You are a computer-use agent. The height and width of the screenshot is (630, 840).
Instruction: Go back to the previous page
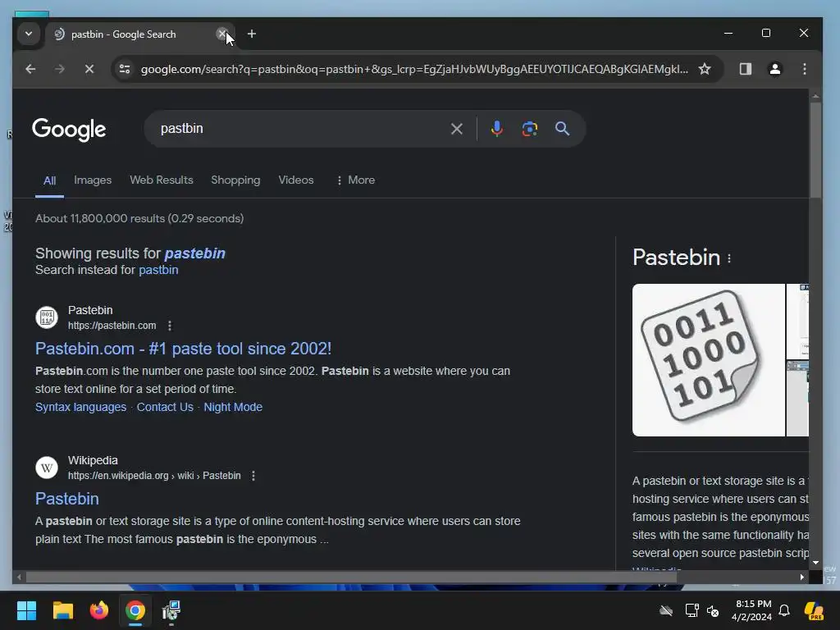click(x=30, y=69)
